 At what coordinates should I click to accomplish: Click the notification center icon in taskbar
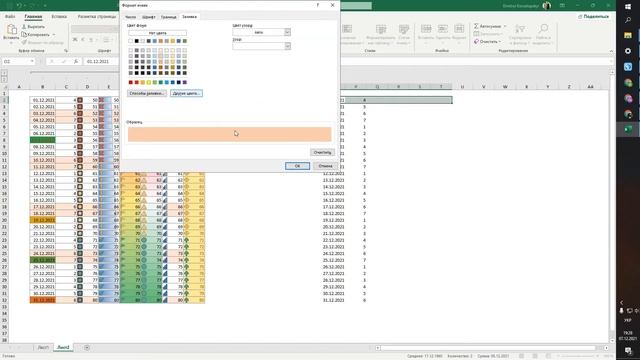[x=628, y=351]
